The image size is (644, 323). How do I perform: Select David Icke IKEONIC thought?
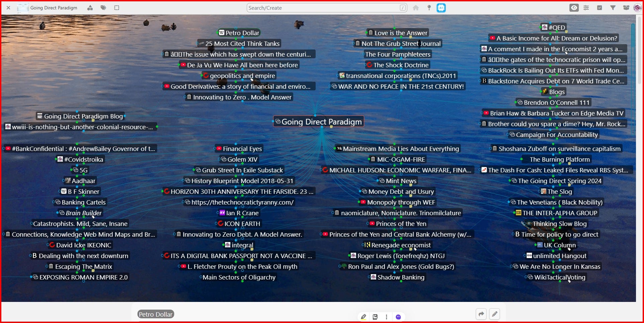point(80,245)
